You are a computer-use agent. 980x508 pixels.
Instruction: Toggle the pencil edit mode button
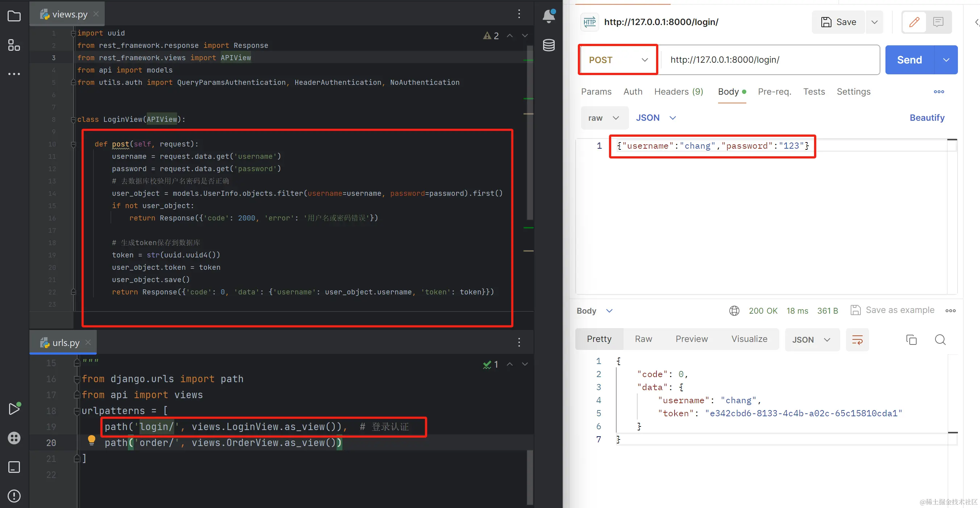click(x=914, y=22)
